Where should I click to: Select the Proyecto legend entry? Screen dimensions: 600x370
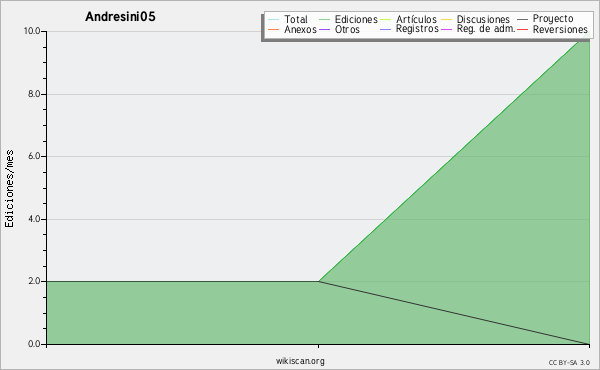coord(545,19)
